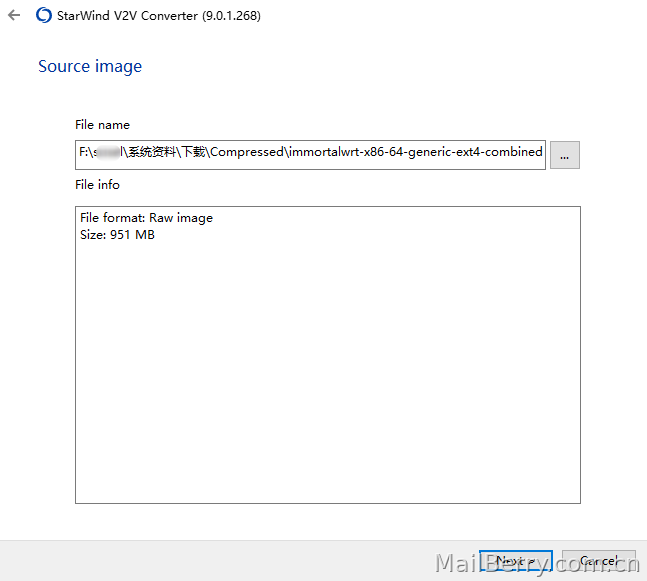Click the StarWind V2V Converter title text

159,16
